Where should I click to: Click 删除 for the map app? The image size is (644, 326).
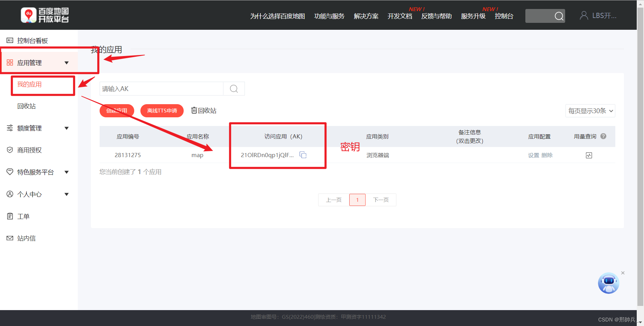[x=547, y=155]
